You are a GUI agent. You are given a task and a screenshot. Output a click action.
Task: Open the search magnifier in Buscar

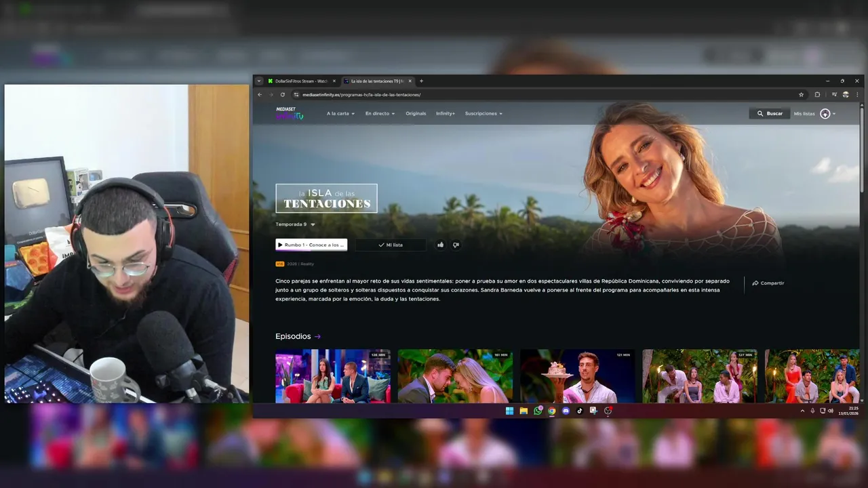coord(760,114)
